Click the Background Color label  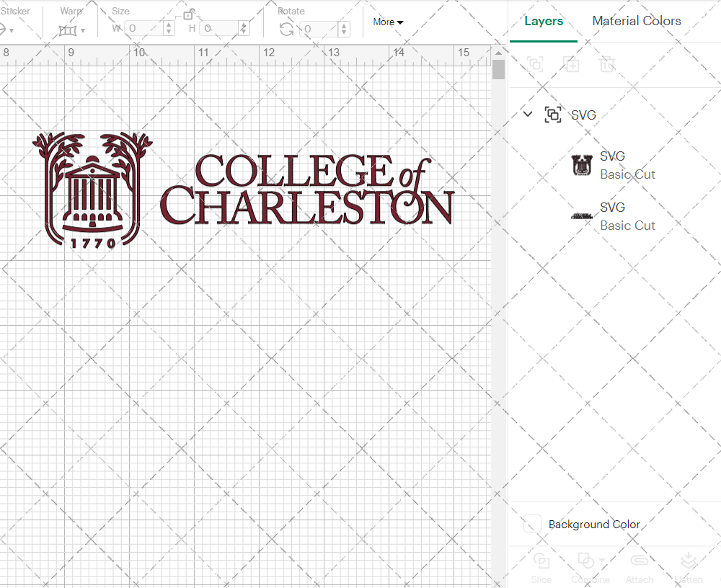tap(594, 525)
